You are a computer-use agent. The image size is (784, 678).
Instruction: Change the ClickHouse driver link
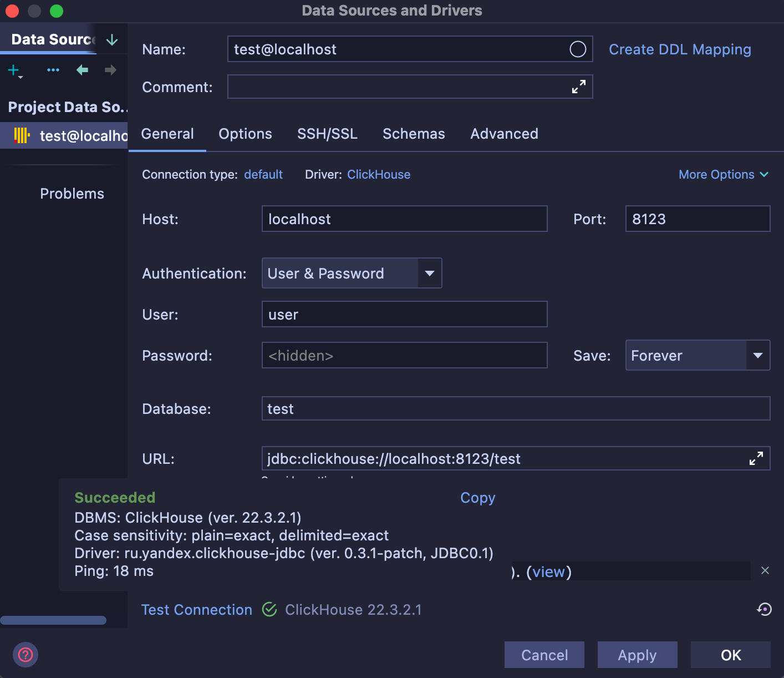pos(379,174)
